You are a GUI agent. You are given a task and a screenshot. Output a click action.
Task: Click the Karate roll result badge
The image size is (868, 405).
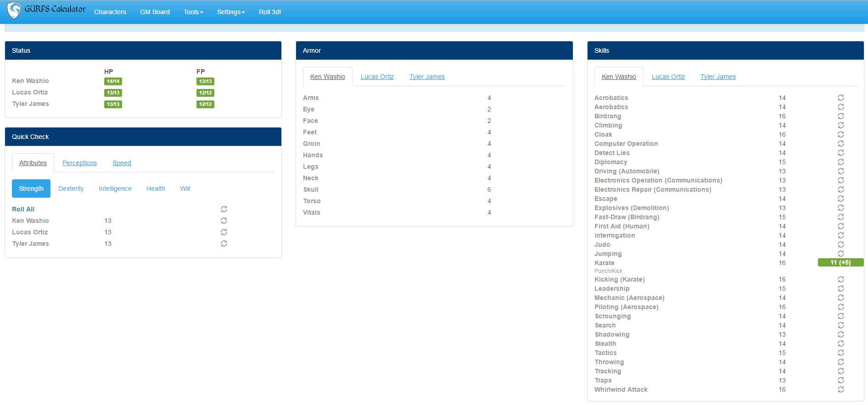click(840, 262)
